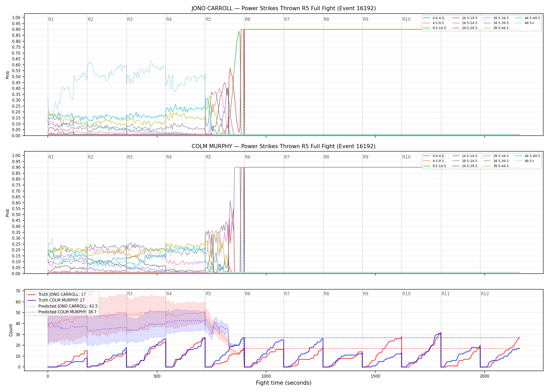Click the 49.5+ legend entry in top chart
549x392 pixels.
(525, 23)
